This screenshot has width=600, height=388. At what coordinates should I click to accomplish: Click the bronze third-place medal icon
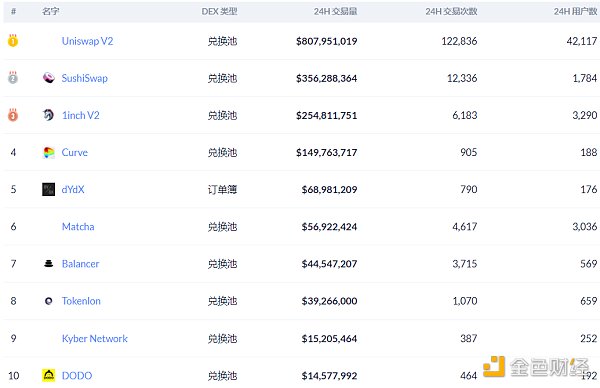pos(13,114)
